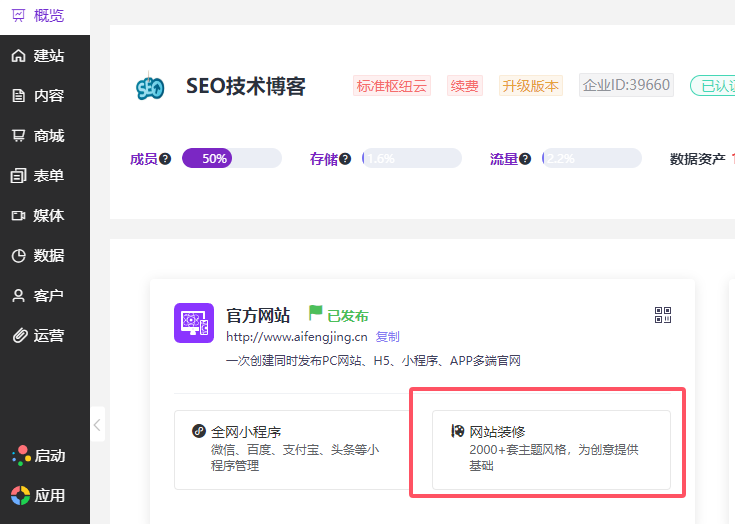Click the 启动 launch icon in sidebar
Viewport: 735px width, 524px height.
point(21,456)
